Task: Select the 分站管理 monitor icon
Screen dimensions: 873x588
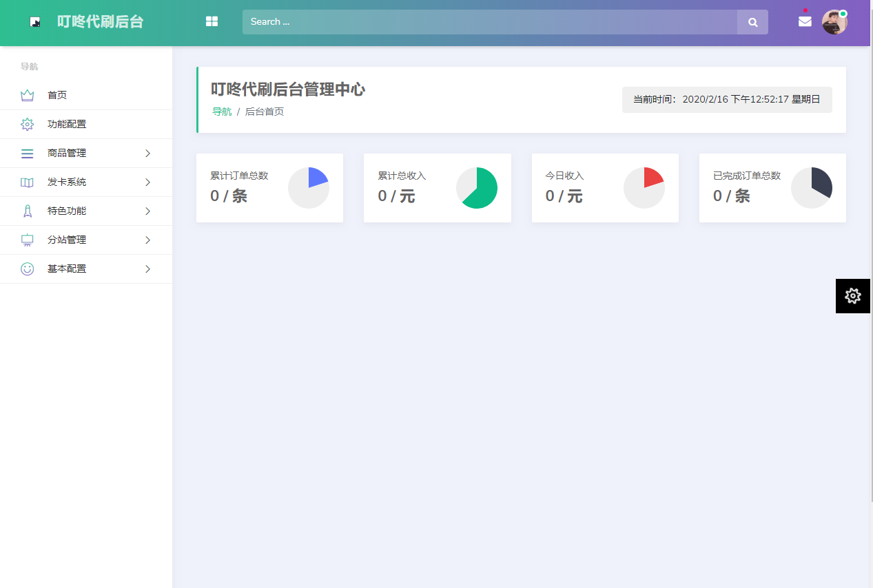Action: pos(27,240)
